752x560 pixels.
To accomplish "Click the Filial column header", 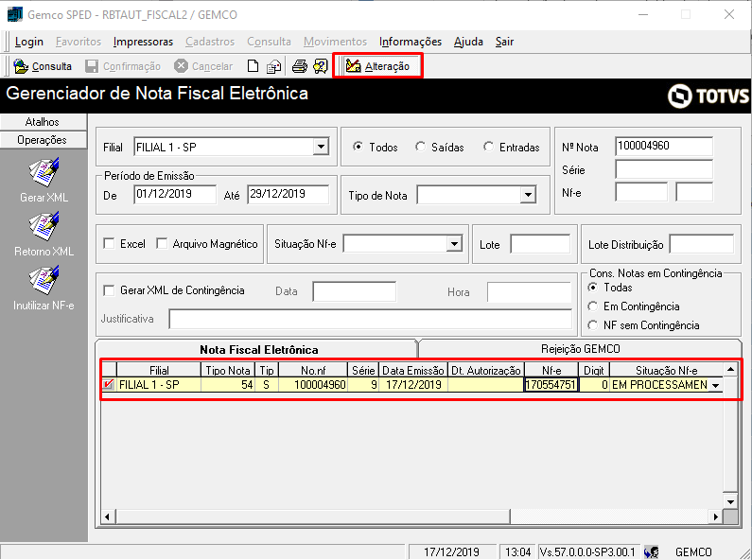I will click(159, 370).
